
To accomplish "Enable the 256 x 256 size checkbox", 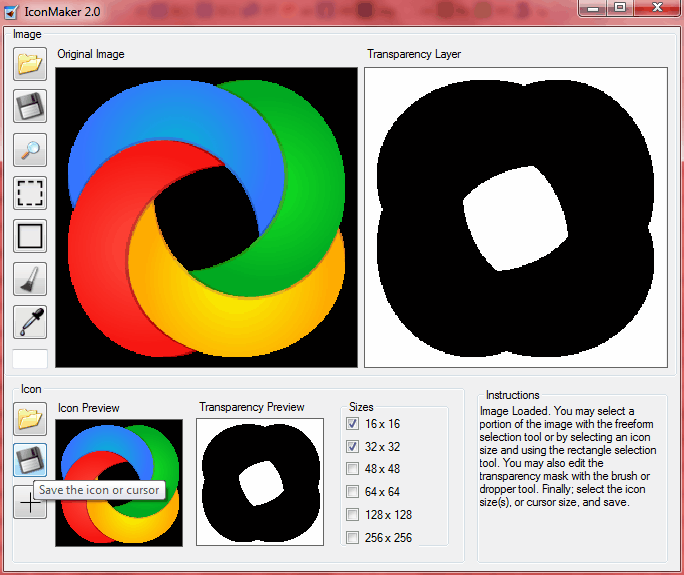I will 352,537.
